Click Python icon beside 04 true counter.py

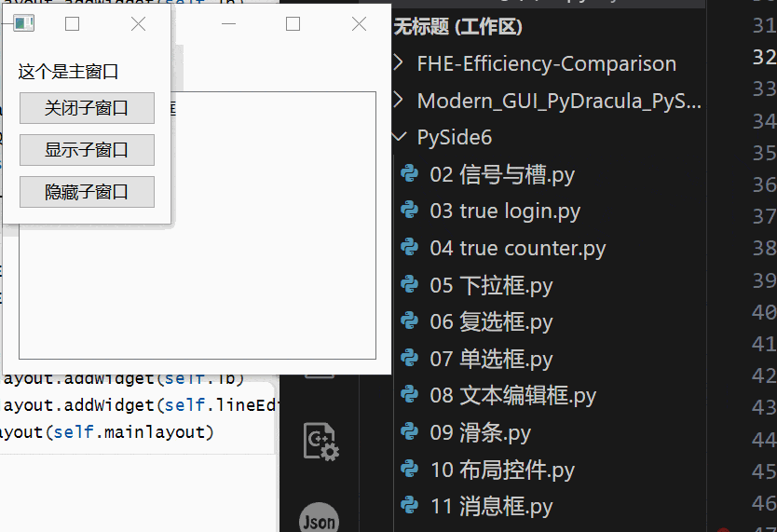(409, 248)
